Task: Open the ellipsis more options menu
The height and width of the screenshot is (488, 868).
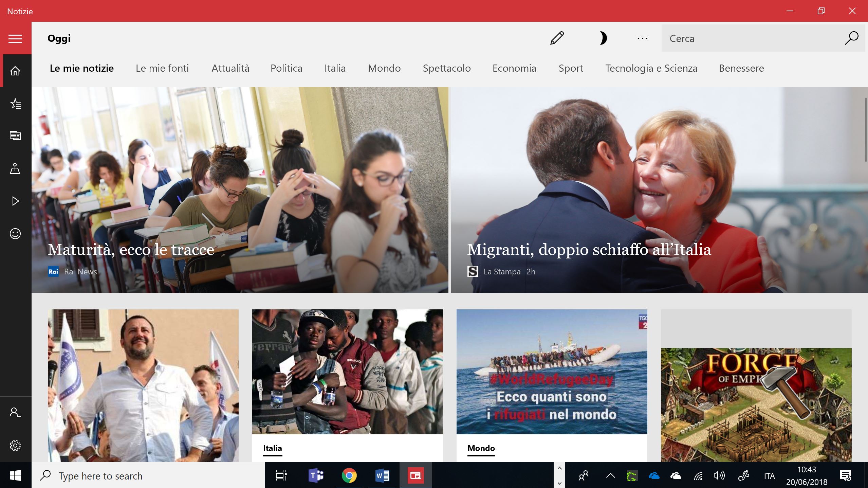Action: point(642,38)
